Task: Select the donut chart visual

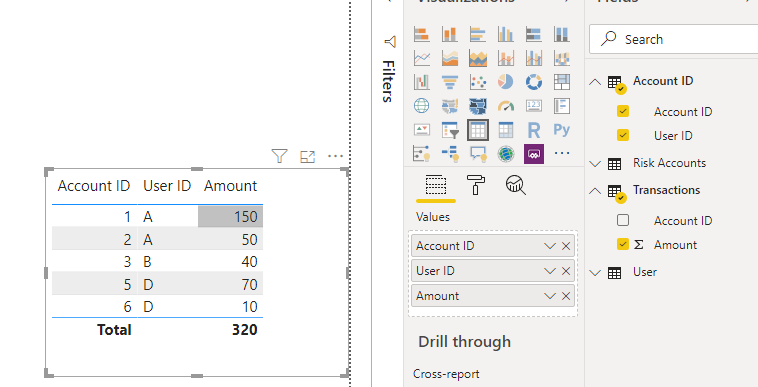Action: (x=534, y=82)
